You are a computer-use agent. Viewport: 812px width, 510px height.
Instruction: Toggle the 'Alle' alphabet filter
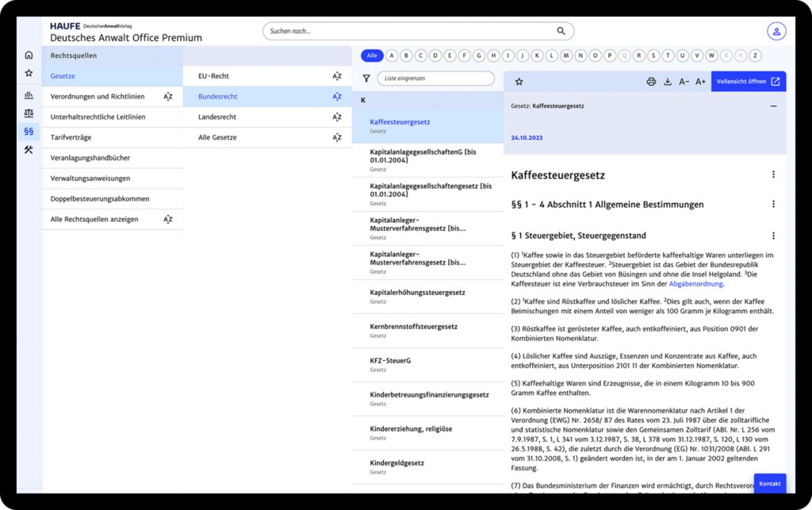pyautogui.click(x=372, y=56)
